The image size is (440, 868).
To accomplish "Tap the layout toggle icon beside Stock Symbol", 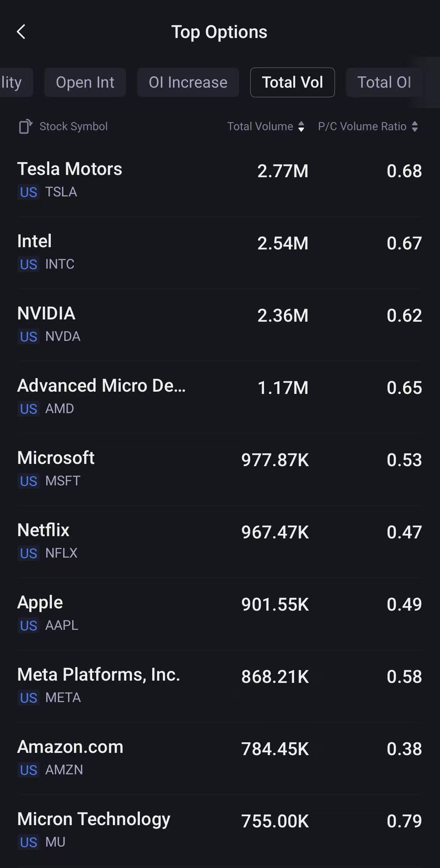I will point(26,126).
